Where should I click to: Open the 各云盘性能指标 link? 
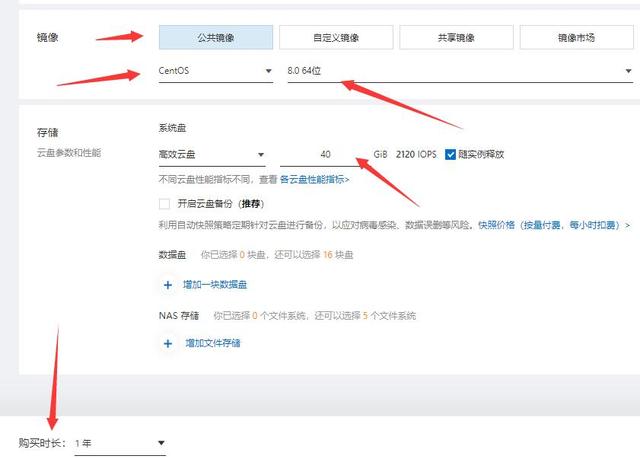(314, 180)
